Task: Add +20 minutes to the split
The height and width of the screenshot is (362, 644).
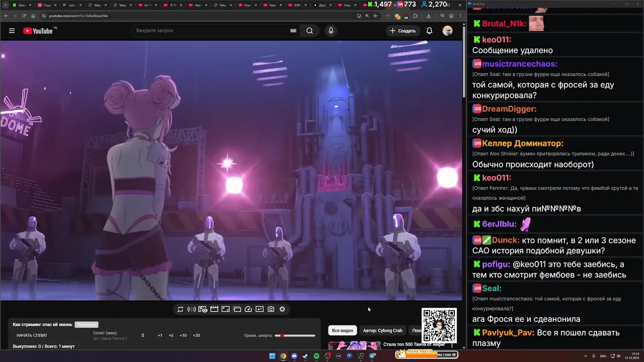Action: tap(196, 335)
